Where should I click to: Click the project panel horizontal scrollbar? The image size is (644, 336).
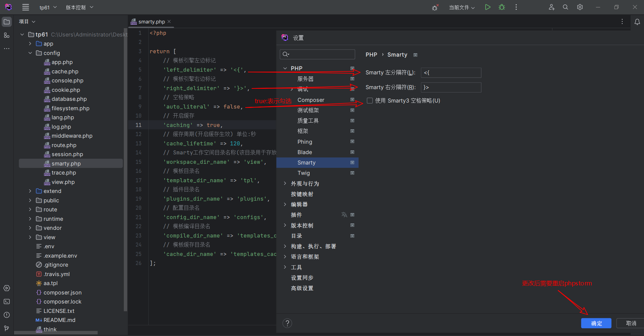tap(56, 333)
